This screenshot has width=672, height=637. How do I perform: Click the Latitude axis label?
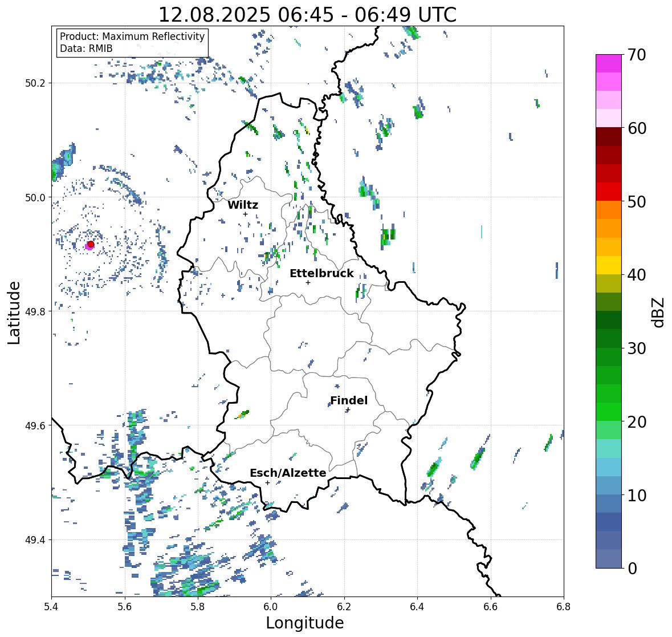point(14,313)
